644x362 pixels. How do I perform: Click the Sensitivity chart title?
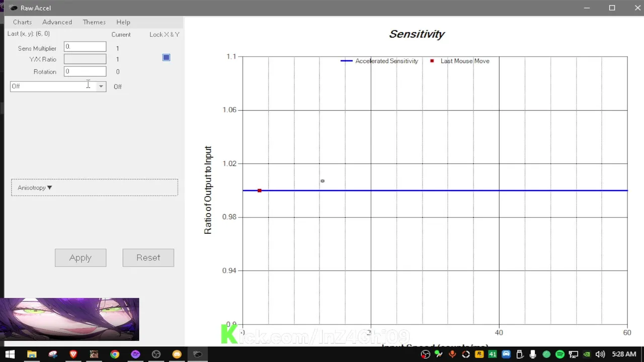[417, 34]
